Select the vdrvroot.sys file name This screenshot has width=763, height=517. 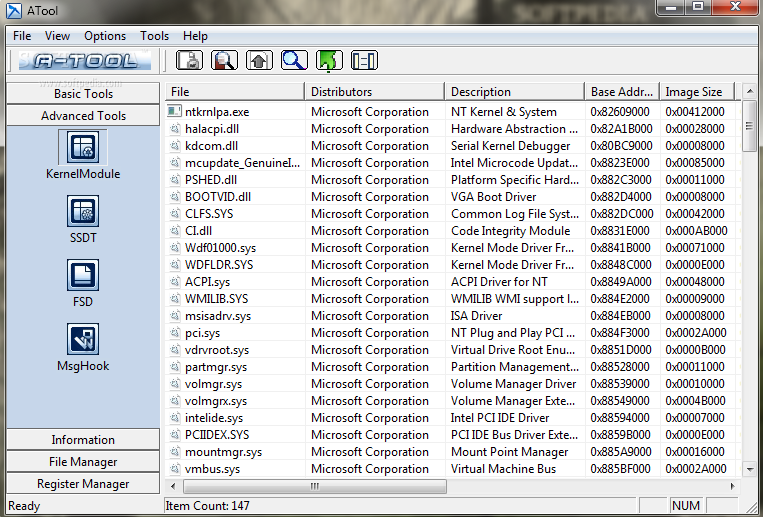click(217, 350)
